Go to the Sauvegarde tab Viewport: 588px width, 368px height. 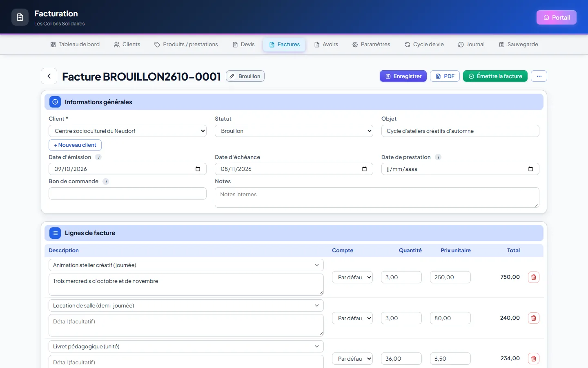coord(519,45)
